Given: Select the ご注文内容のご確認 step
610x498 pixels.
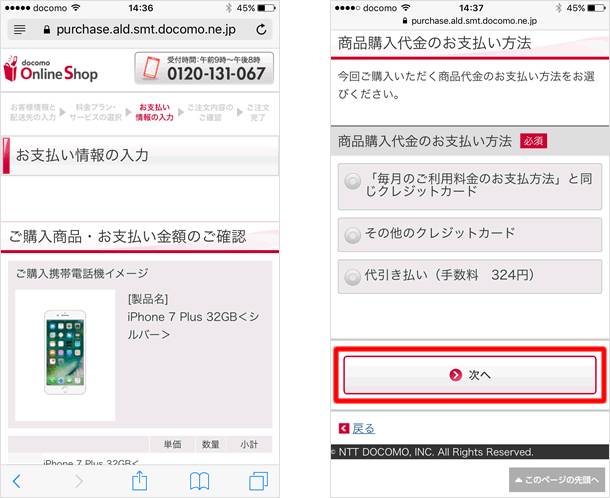Looking at the screenshot, I should click(210, 112).
